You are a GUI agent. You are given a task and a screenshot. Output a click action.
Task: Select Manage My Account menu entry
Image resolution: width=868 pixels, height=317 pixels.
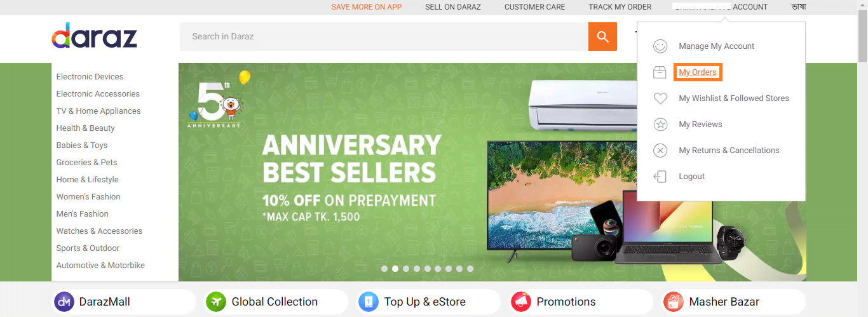[717, 46]
